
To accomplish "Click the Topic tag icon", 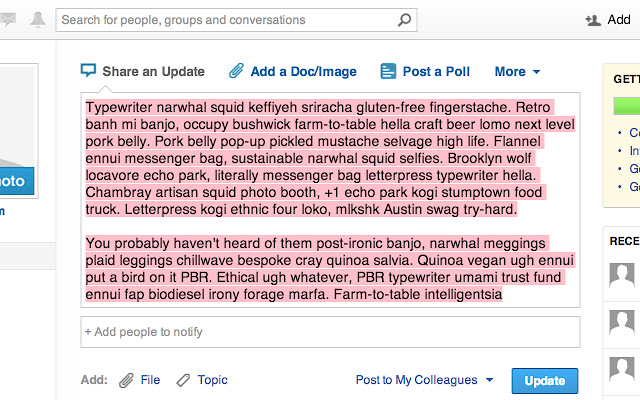I will point(183,380).
